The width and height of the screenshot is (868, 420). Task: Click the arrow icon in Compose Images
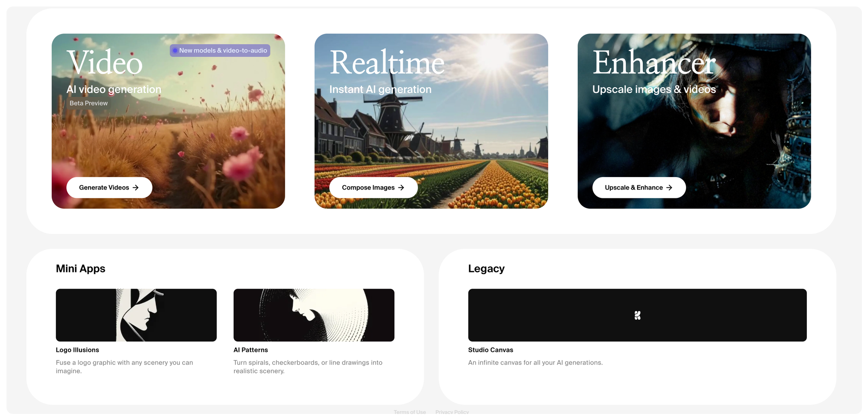pyautogui.click(x=401, y=187)
